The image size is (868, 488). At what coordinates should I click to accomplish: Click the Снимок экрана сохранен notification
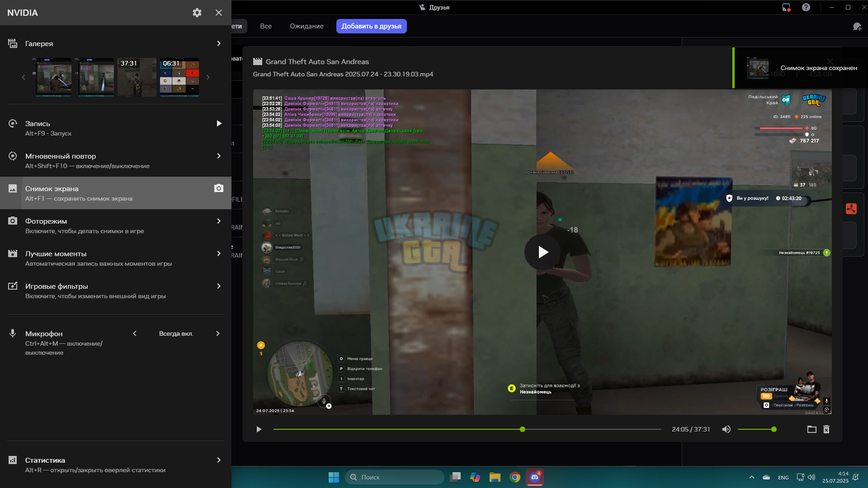click(x=800, y=68)
